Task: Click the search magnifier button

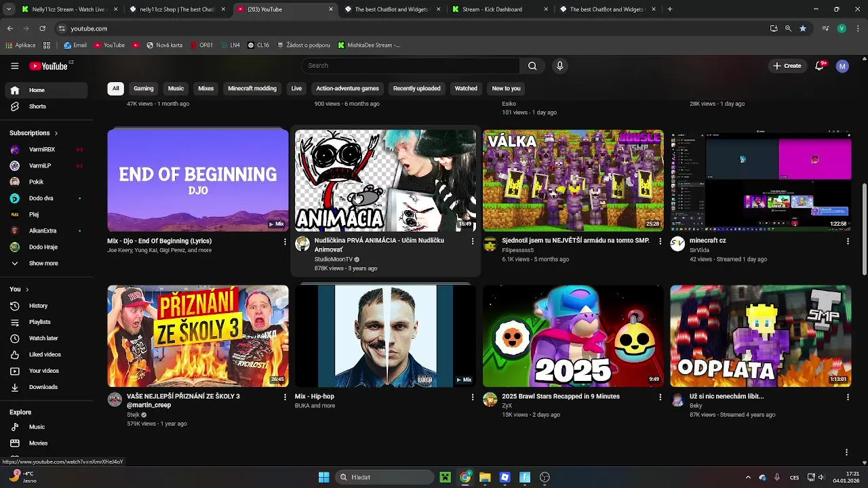Action: click(x=532, y=66)
